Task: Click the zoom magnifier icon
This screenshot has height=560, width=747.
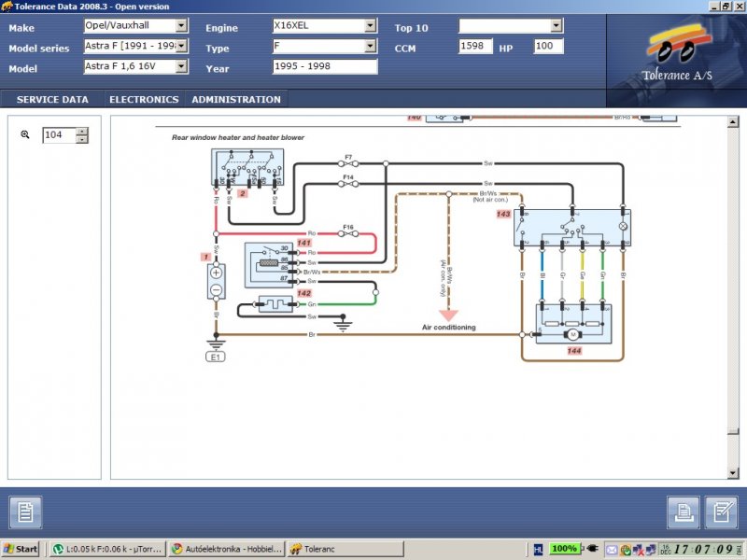Action: coord(25,134)
